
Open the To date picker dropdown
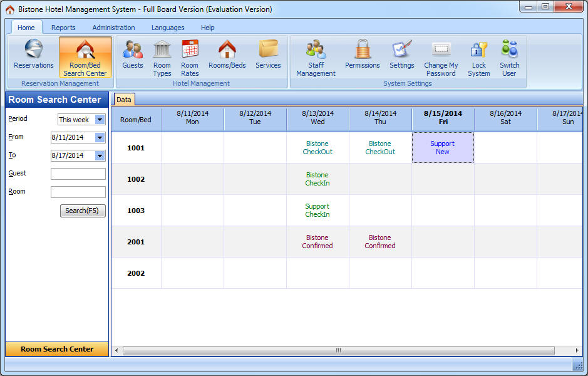[100, 155]
